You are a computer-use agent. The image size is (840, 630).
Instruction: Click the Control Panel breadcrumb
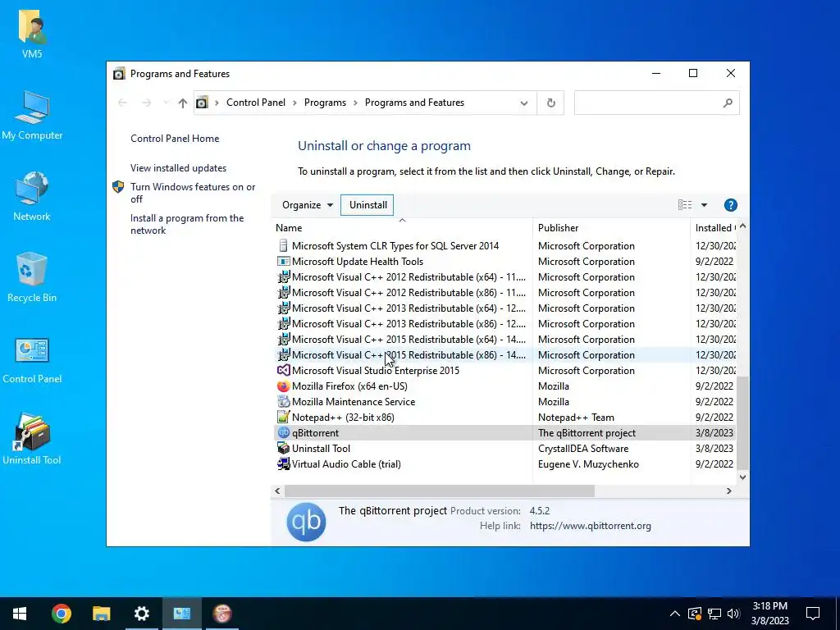tap(256, 103)
